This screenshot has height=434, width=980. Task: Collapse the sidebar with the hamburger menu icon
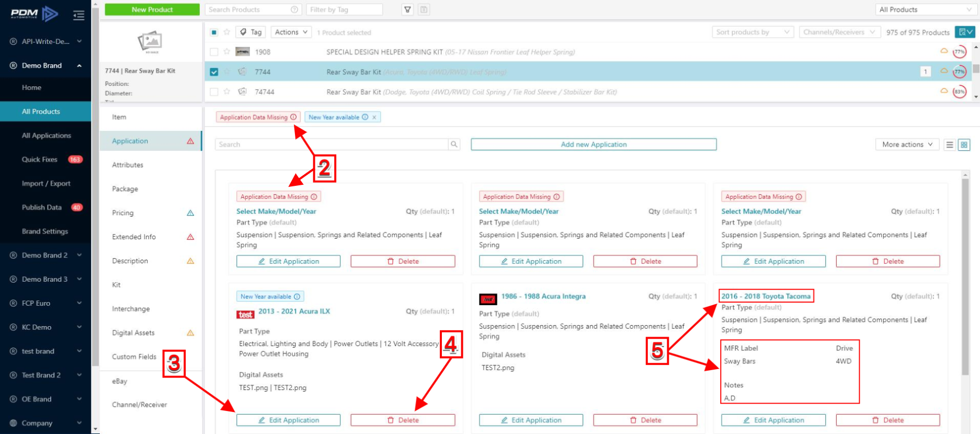click(x=78, y=16)
